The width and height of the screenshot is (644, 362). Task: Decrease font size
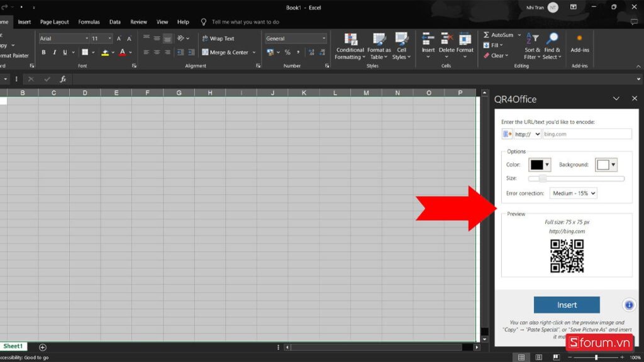(x=129, y=38)
